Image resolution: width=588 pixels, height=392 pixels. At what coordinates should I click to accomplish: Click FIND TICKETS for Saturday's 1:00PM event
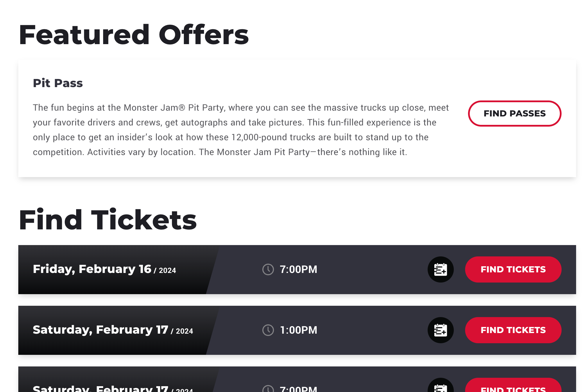[x=513, y=330]
